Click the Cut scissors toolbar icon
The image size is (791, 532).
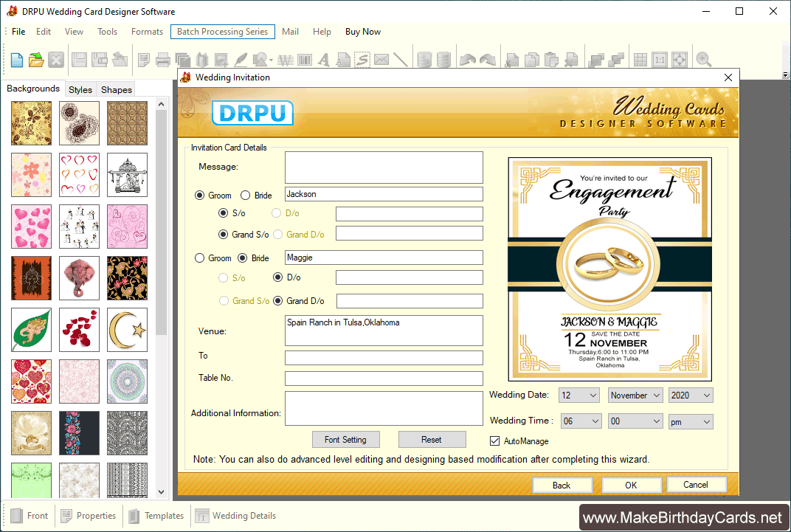511,60
